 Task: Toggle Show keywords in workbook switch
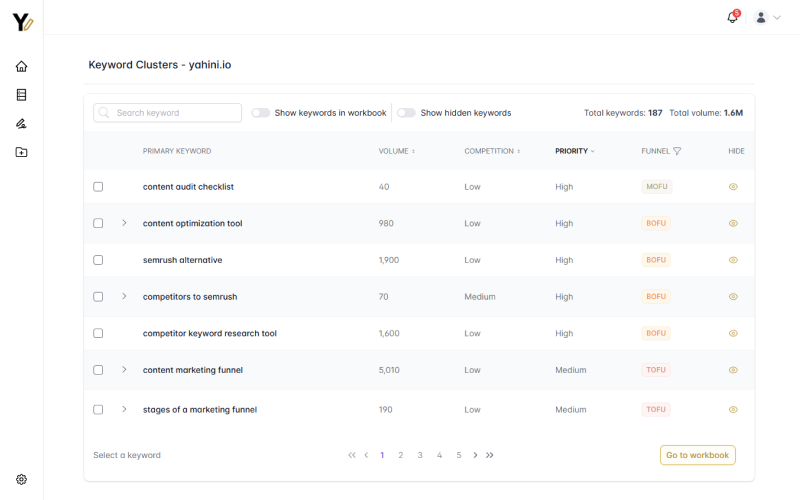point(260,113)
